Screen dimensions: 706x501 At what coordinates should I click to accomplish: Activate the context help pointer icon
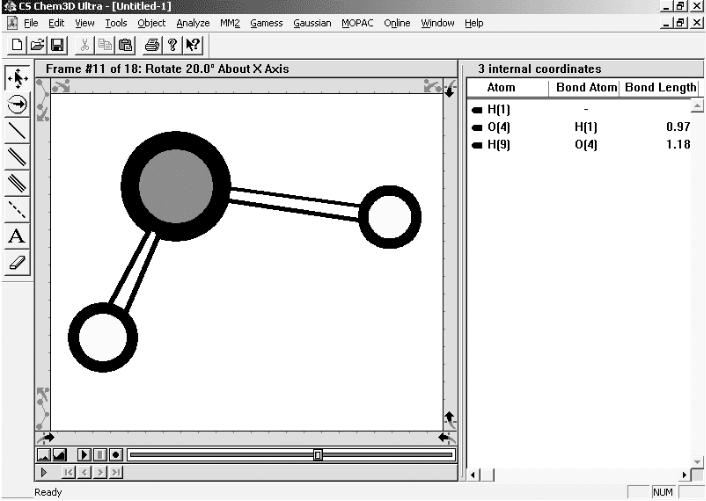point(193,45)
